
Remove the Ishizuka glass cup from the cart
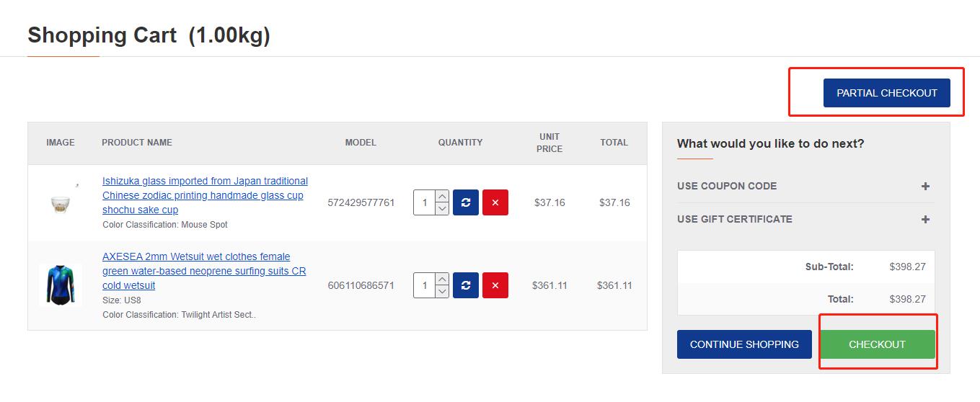tap(495, 202)
